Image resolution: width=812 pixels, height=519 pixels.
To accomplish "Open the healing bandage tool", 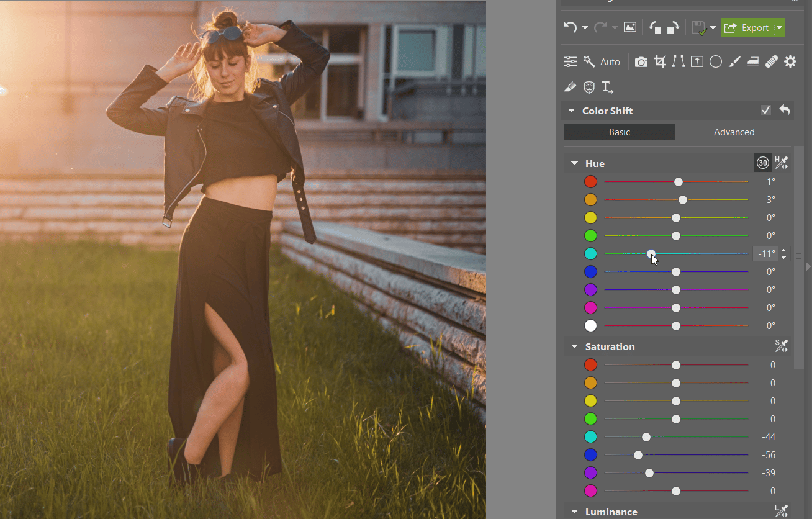I will click(772, 61).
